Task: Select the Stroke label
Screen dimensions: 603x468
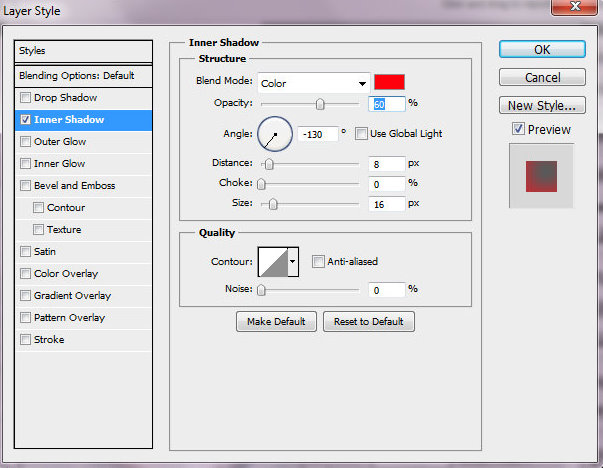Action: tap(49, 339)
